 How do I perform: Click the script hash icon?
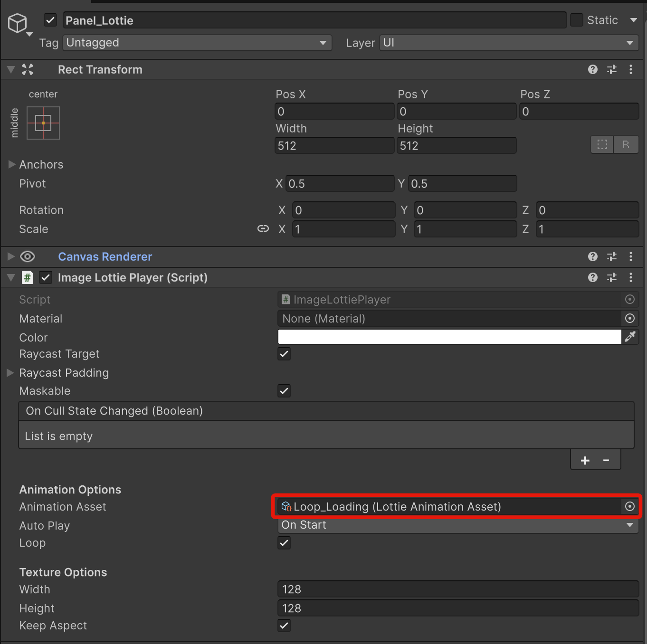[x=28, y=277]
